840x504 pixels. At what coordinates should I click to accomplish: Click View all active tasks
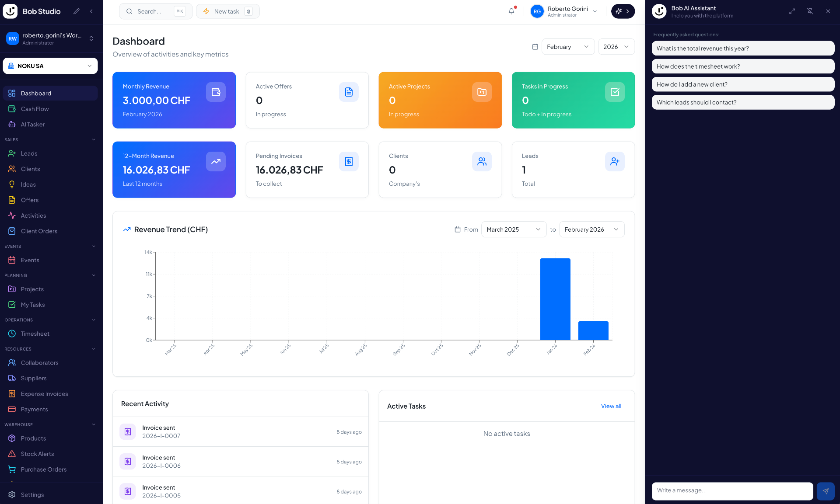[x=611, y=406]
